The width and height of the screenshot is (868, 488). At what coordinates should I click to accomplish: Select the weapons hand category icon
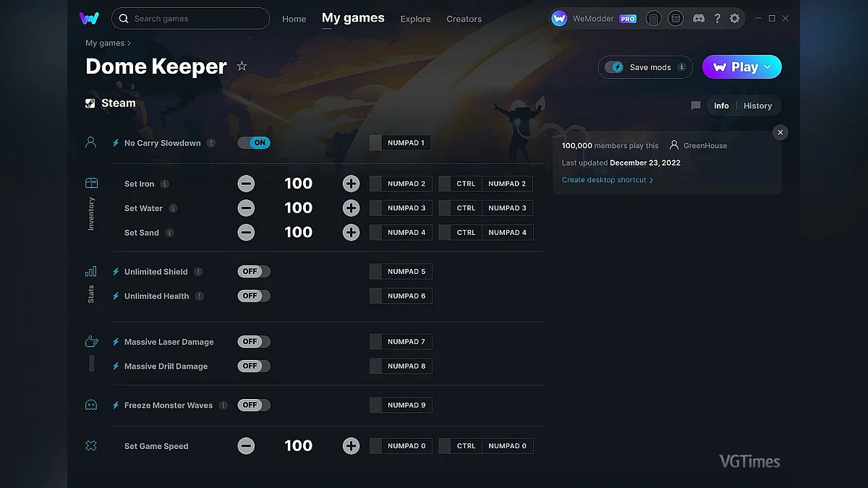(x=91, y=341)
